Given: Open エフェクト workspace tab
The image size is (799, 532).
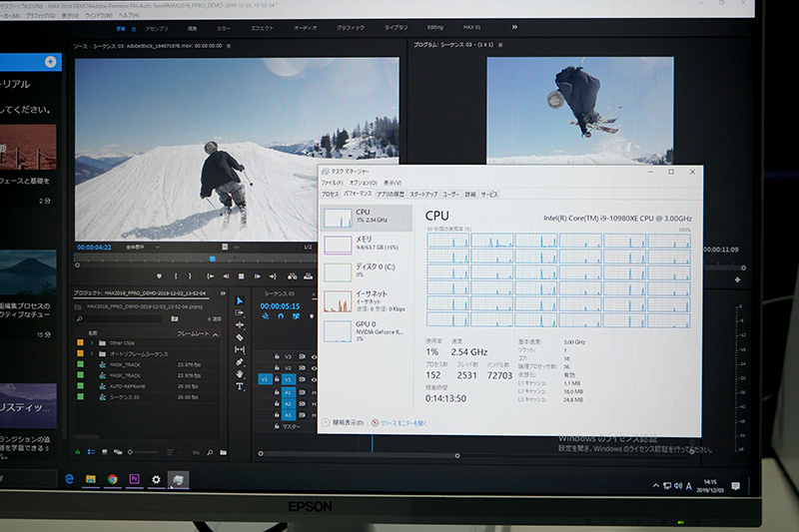Looking at the screenshot, I should 262,28.
